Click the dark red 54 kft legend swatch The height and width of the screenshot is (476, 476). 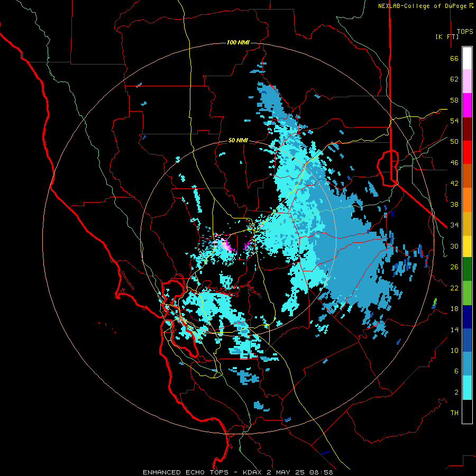(467, 129)
